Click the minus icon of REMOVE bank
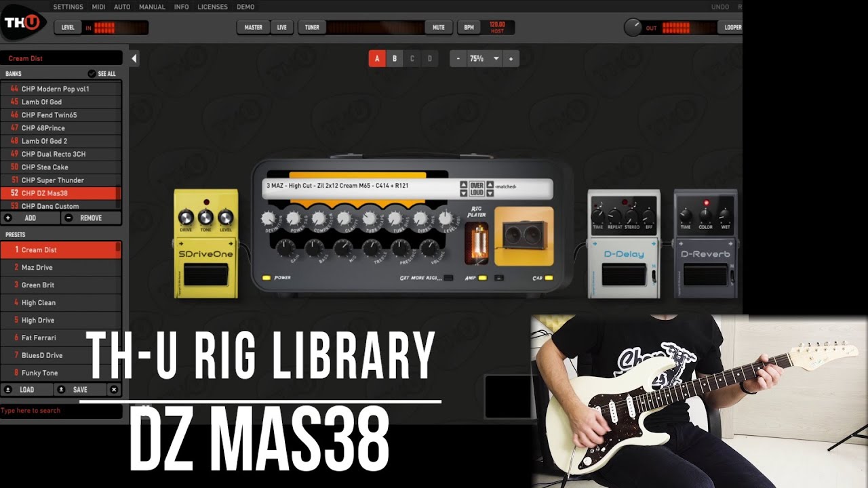Screen dimensions: 868x488 pyautogui.click(x=68, y=218)
